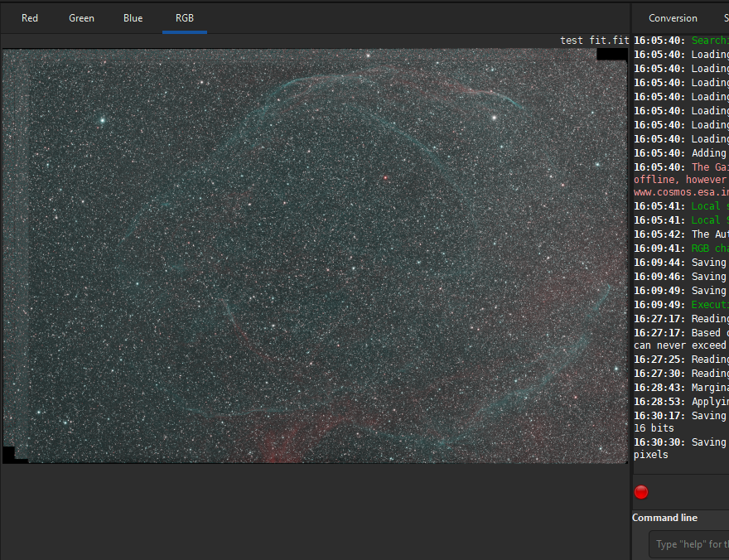The width and height of the screenshot is (729, 560).
Task: Click the www.cosmos.esa log line
Action: (681, 192)
